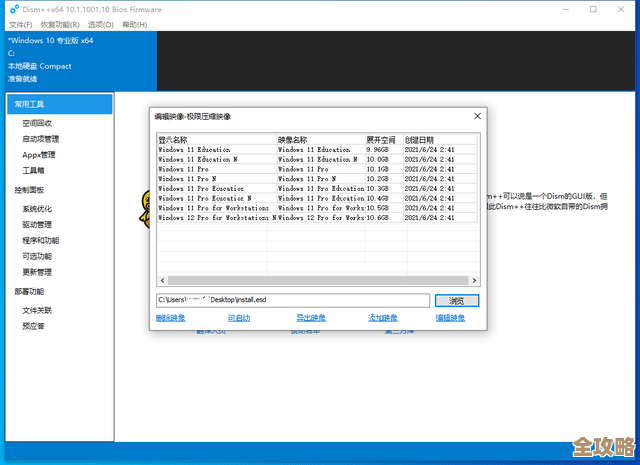Open 工具箱 in the sidebar
This screenshot has width=640, height=465.
click(33, 171)
